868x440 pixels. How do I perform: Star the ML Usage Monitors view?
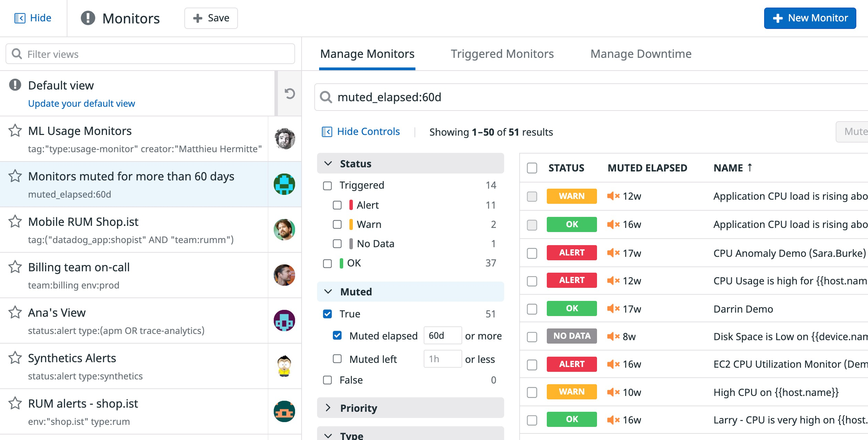15,131
